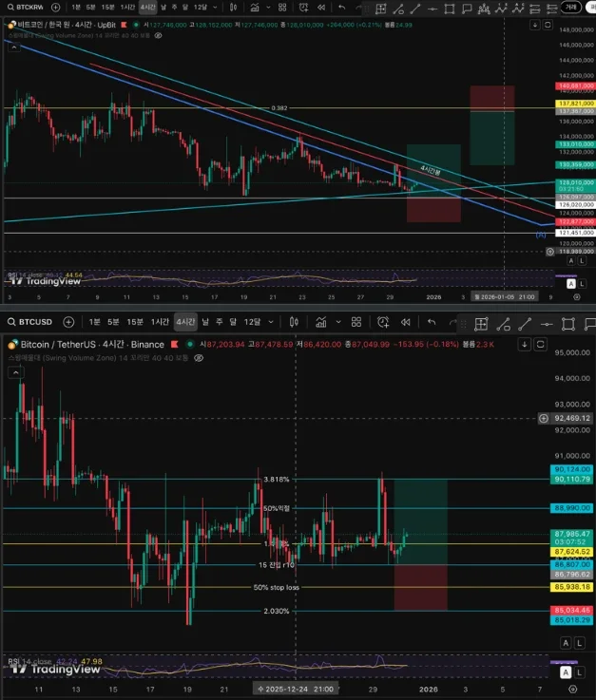Click plus icon beside the 92,469.12 crosshair price label
596x700 pixels.
pos(544,418)
